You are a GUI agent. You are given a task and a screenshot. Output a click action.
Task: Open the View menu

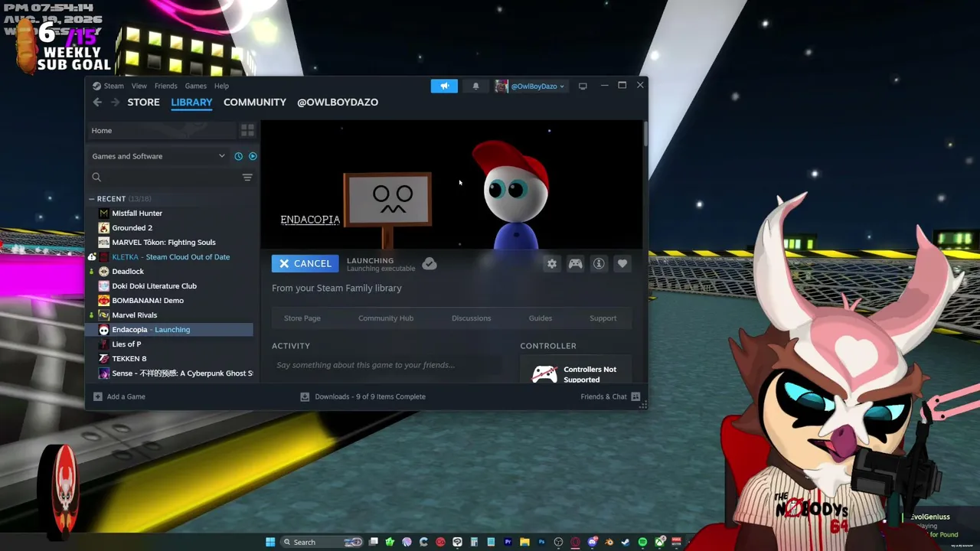(x=139, y=86)
